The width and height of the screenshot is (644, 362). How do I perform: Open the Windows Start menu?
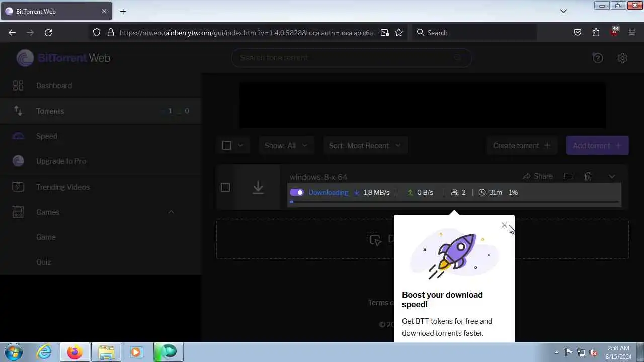point(14,352)
